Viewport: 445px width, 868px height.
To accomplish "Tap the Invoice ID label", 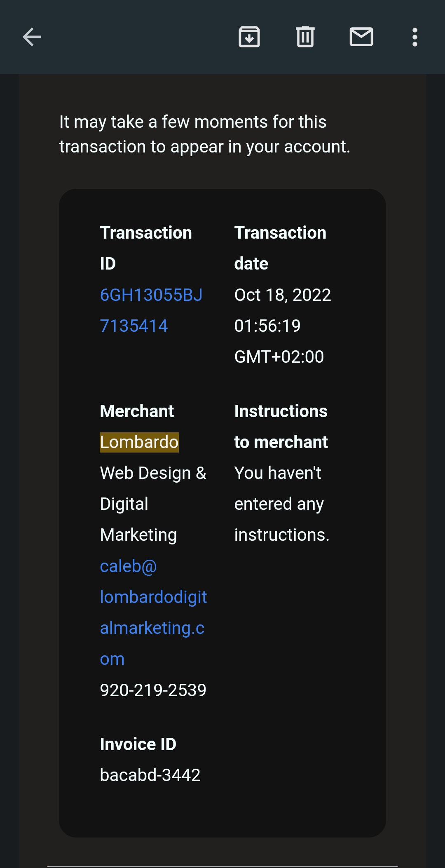I will point(138,744).
